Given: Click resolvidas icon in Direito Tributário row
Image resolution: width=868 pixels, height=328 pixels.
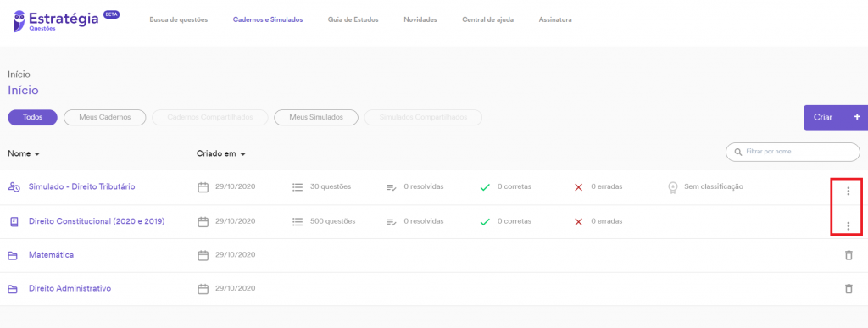Looking at the screenshot, I should point(392,187).
